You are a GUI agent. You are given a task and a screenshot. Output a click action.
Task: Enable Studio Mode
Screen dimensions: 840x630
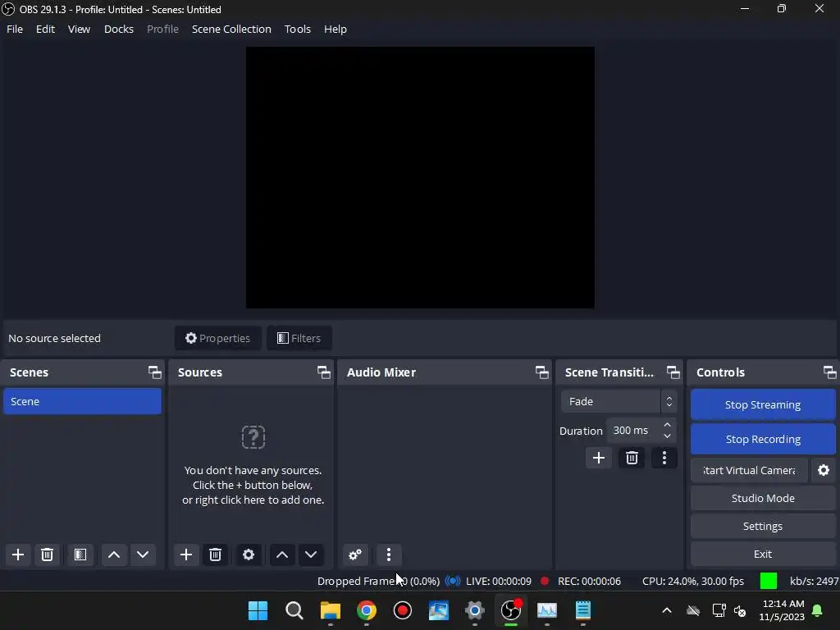click(x=763, y=498)
